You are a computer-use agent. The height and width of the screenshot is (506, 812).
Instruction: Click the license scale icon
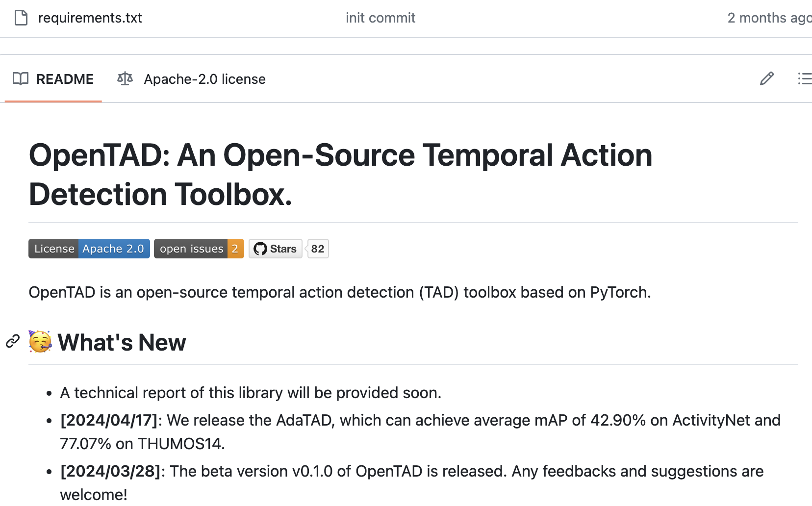[125, 79]
